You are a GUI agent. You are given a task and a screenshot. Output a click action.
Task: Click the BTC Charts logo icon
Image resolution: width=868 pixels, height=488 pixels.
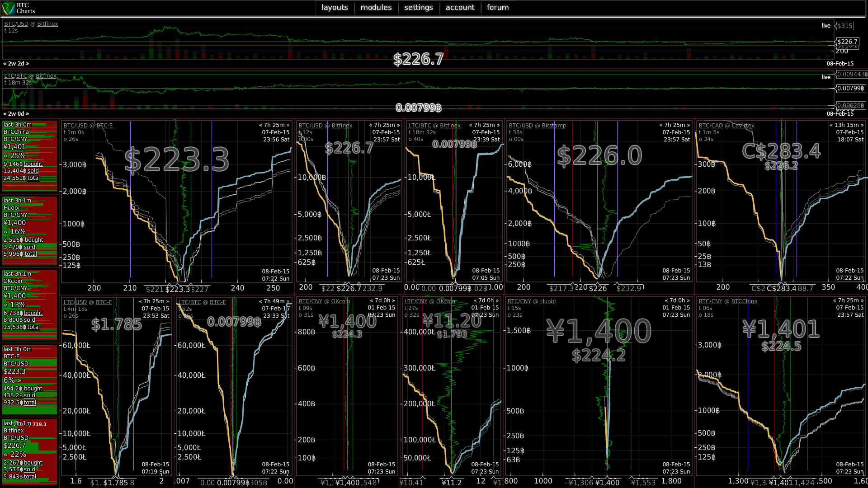8,8
